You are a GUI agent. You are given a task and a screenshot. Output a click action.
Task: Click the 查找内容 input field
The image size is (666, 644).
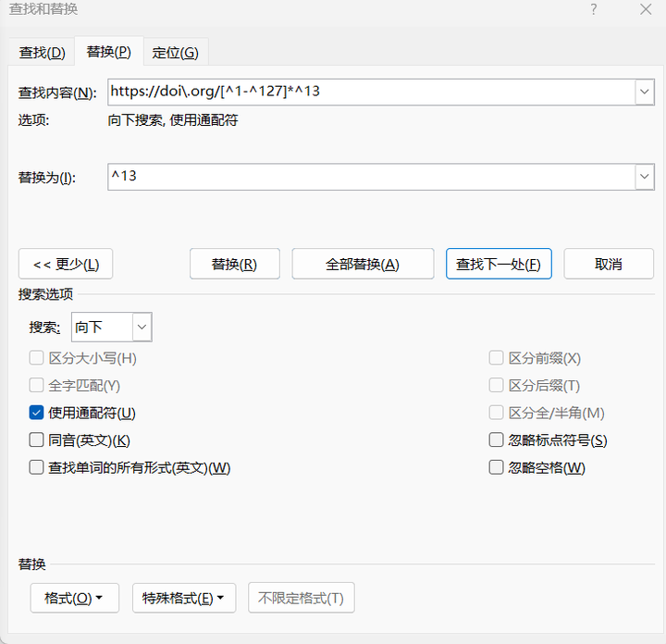370,92
